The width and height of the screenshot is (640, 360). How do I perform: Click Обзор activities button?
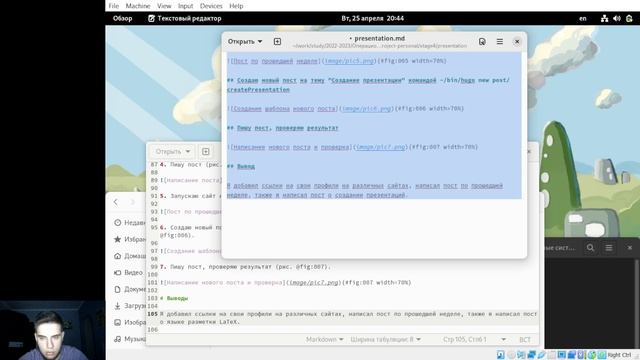[122, 18]
